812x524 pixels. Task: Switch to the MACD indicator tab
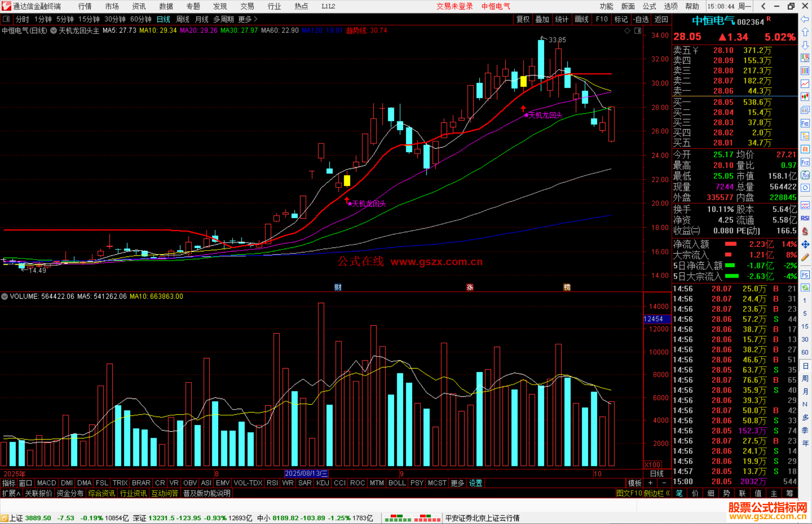pyautogui.click(x=47, y=483)
